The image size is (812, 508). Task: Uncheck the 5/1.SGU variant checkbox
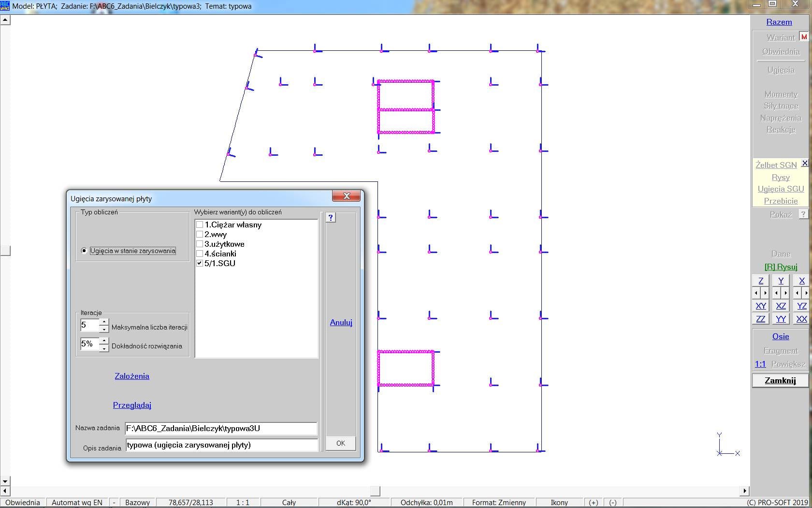coord(200,263)
